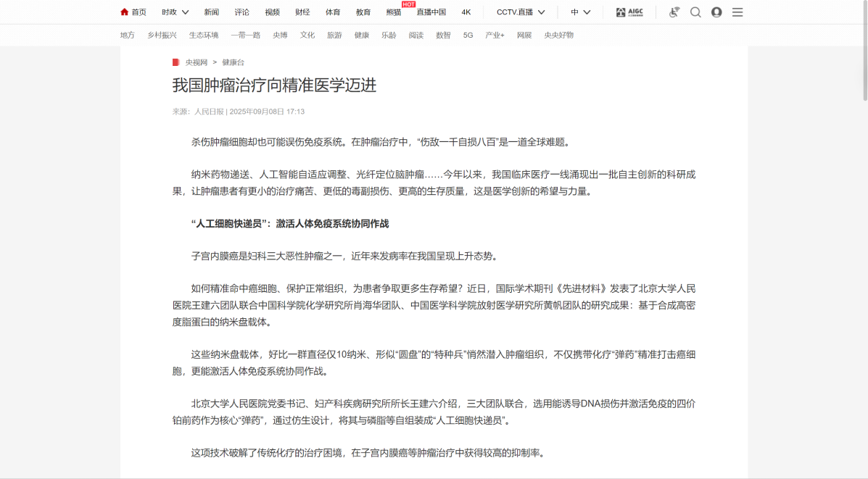Click the paragraph starting 子宫内膜癌是妇科
This screenshot has width=868, height=479.
(346, 256)
